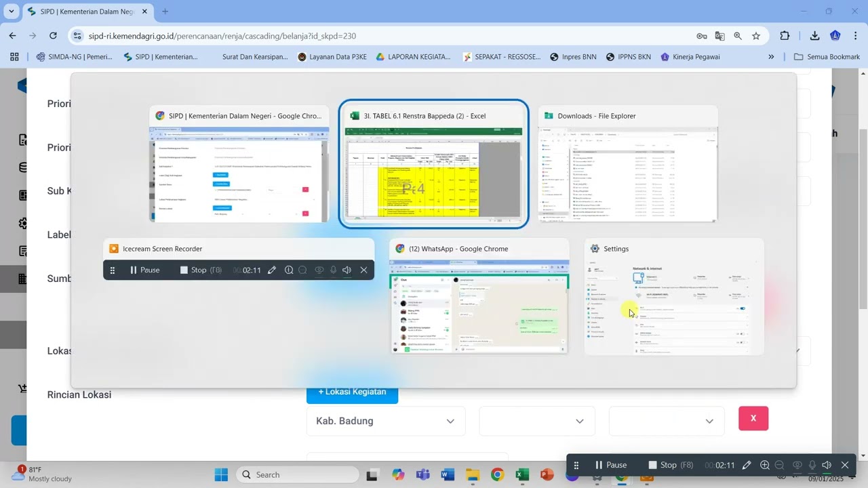
Task: Open SEPAKAT - REGSOSE bookmark
Action: tap(502, 57)
